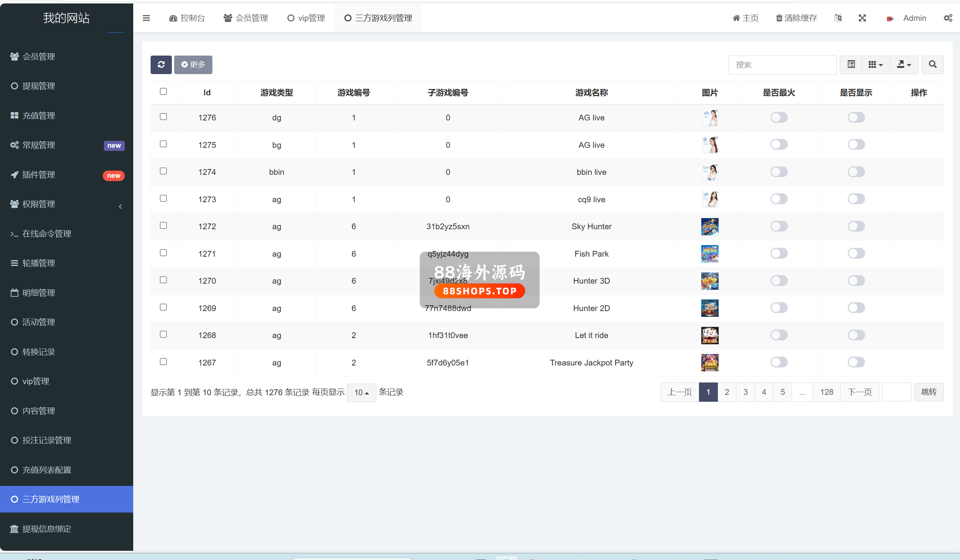Toggle 是否显示 switch for Fish Park
960x560 pixels.
[x=856, y=254]
